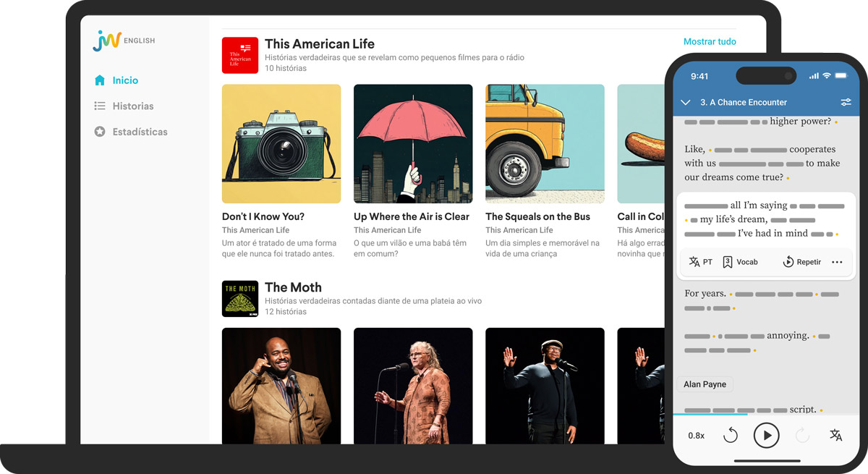Viewport: 868px width, 474px height.
Task: Open The Moth show logo
Action: [x=239, y=299]
